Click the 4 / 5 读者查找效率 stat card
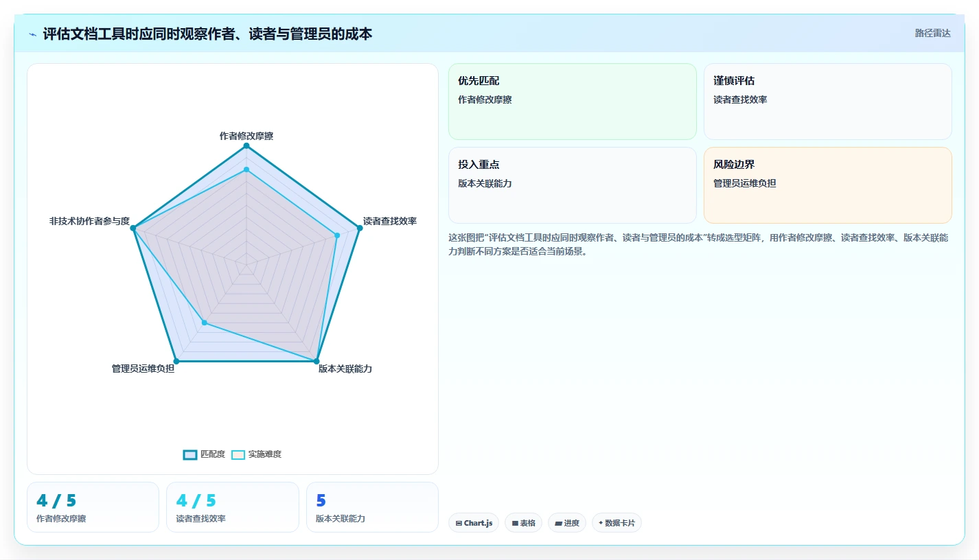The width and height of the screenshot is (979, 560). click(x=233, y=507)
